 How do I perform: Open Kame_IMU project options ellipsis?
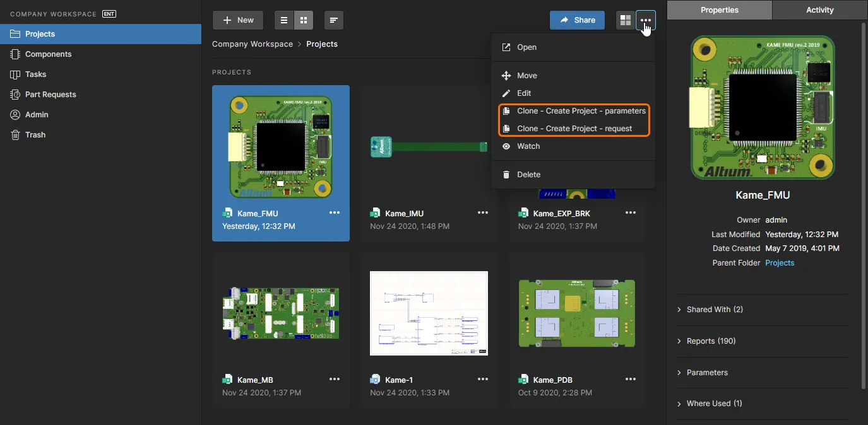482,213
